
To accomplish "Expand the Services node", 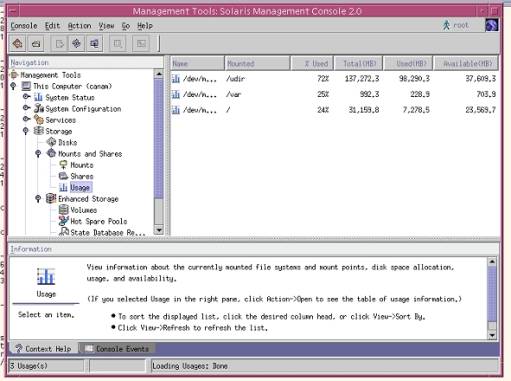I will (x=27, y=119).
